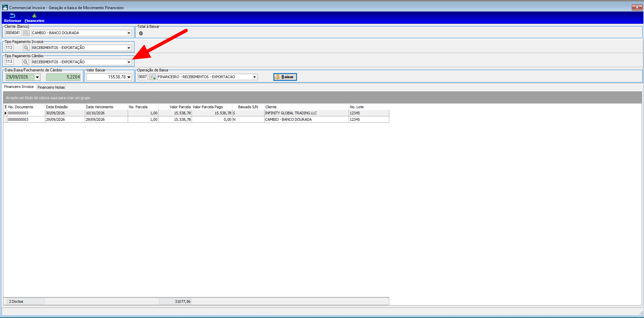The width and height of the screenshot is (644, 318).
Task: Open the Data Baixa date picker arrow
Action: tap(38, 77)
